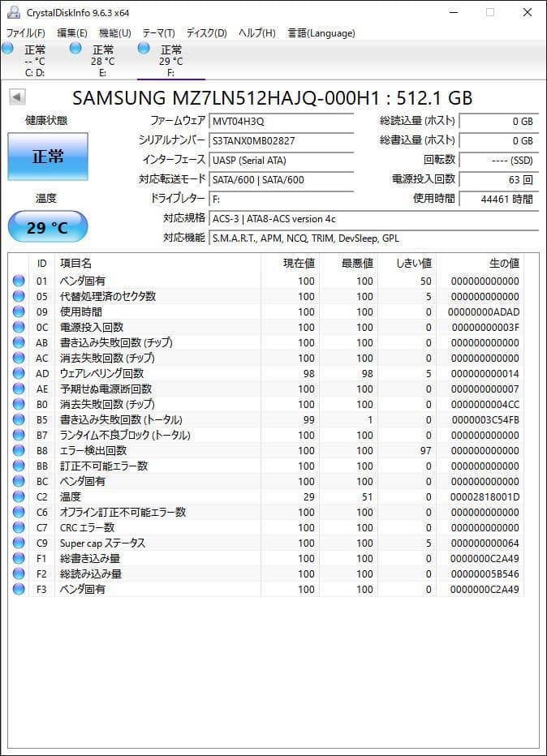
Task: Click the status icon of row C2 温度
Action: pyautogui.click(x=19, y=496)
